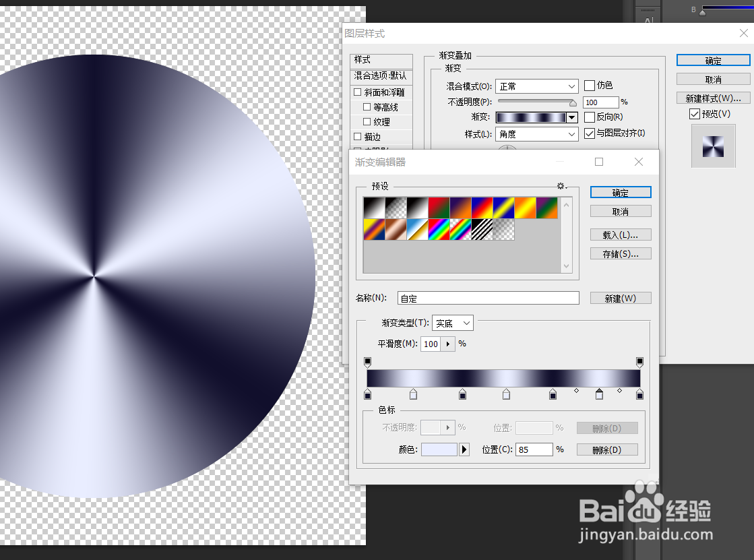Confirm gradient editor with 确定 button
Image resolution: width=754 pixels, height=560 pixels.
[621, 193]
